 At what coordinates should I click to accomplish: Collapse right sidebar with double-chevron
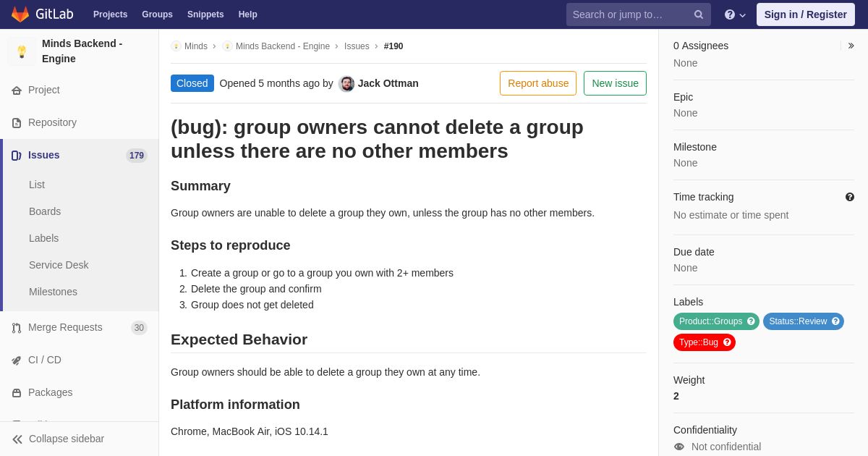click(x=851, y=46)
